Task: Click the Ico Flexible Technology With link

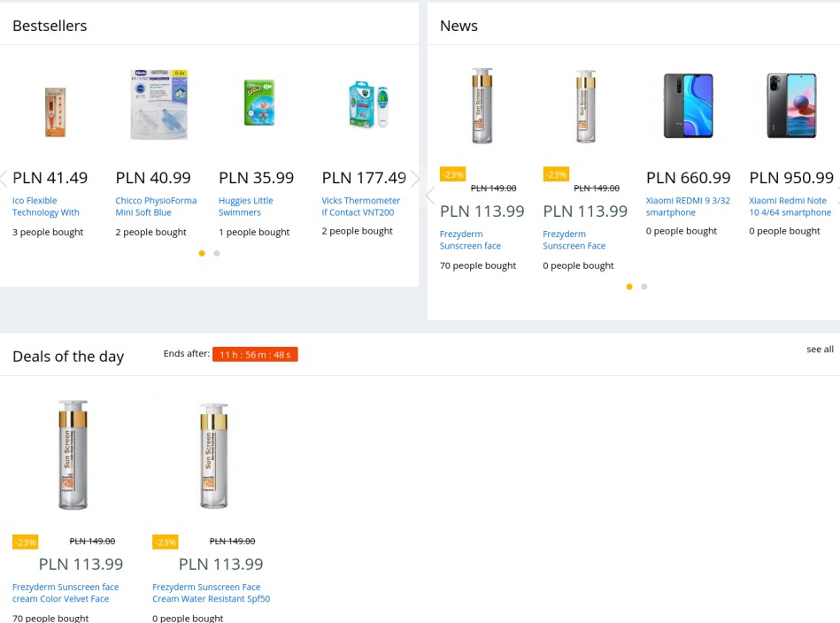Action: pos(46,206)
